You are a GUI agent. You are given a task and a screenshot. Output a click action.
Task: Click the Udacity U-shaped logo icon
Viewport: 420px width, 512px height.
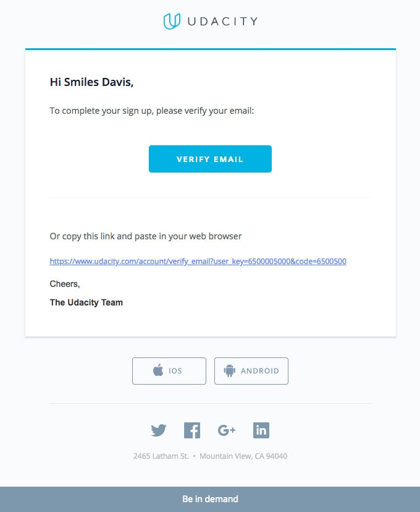pyautogui.click(x=172, y=21)
